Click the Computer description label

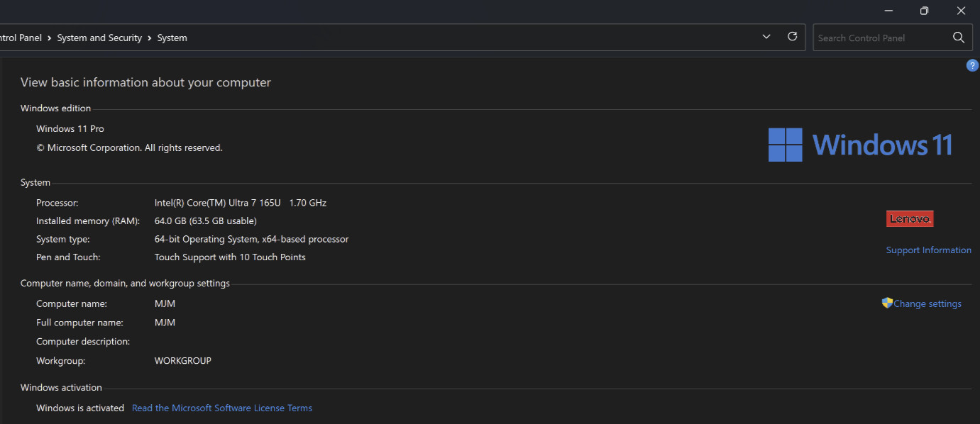83,342
